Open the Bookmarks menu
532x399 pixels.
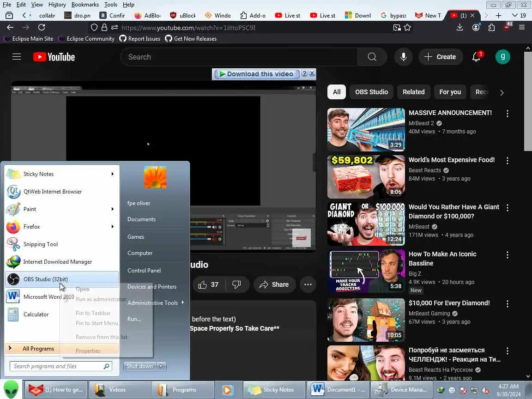[x=85, y=5]
